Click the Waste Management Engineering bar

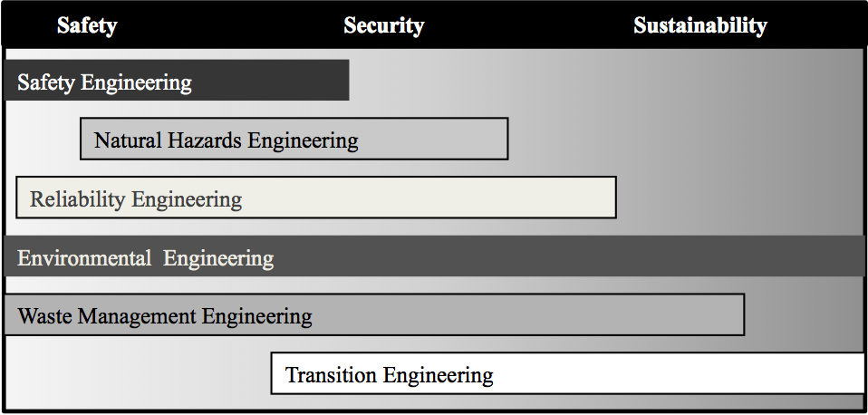click(374, 314)
